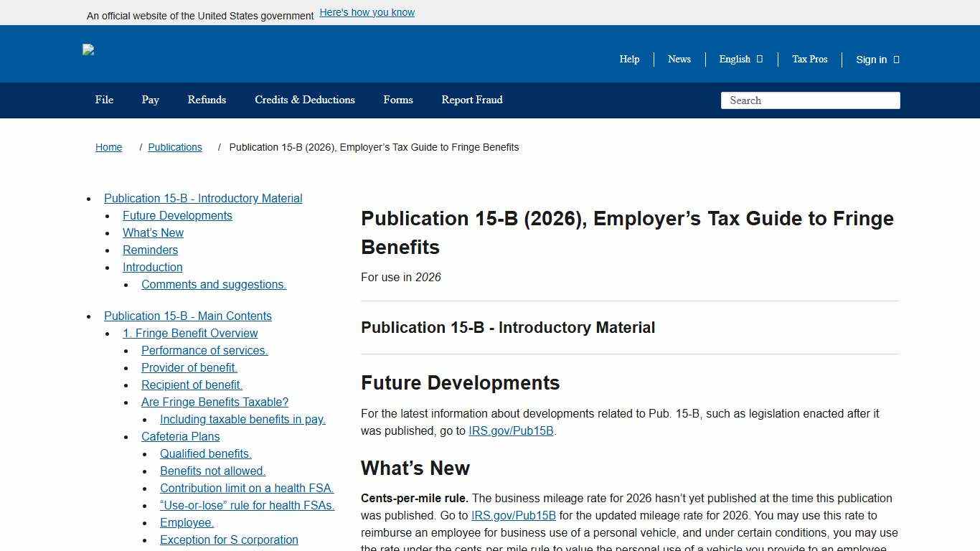Image resolution: width=980 pixels, height=551 pixels.
Task: Open Publications breadcrumb link
Action: point(175,147)
